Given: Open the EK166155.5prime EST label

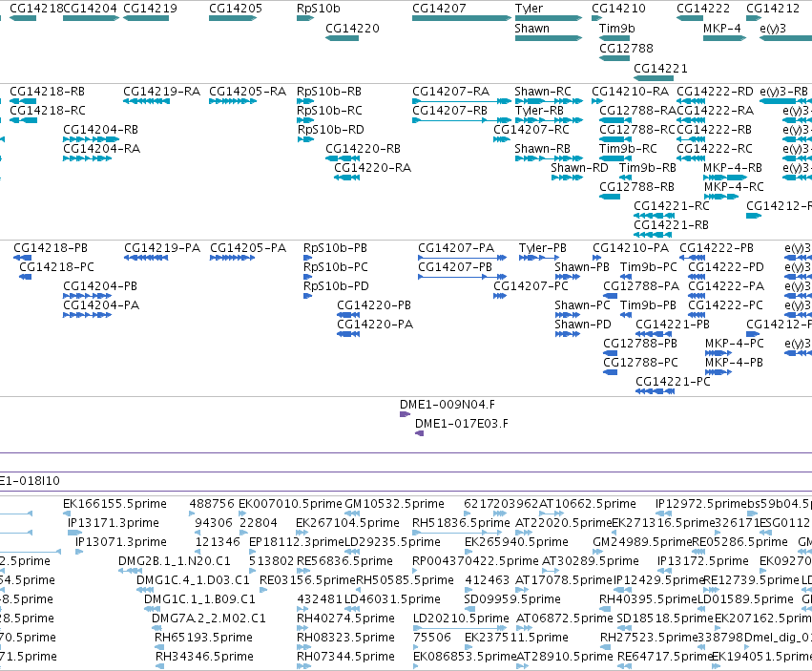Looking at the screenshot, I should pyautogui.click(x=115, y=504).
